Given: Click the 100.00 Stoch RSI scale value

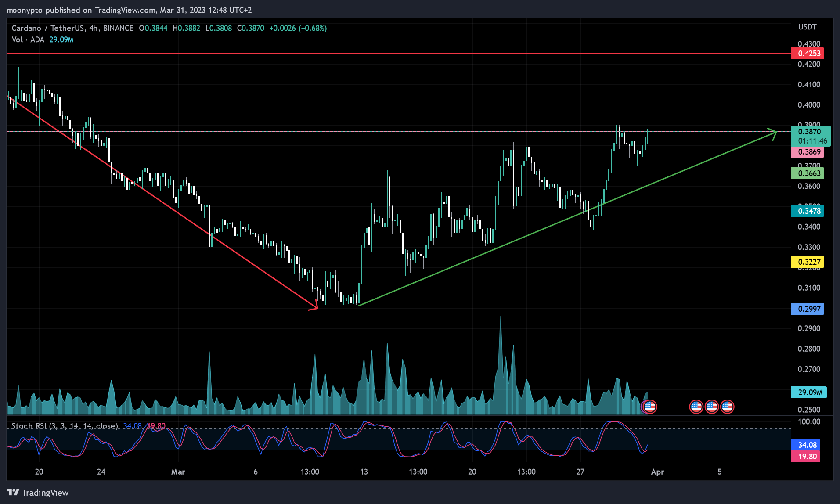Looking at the screenshot, I should [x=809, y=421].
